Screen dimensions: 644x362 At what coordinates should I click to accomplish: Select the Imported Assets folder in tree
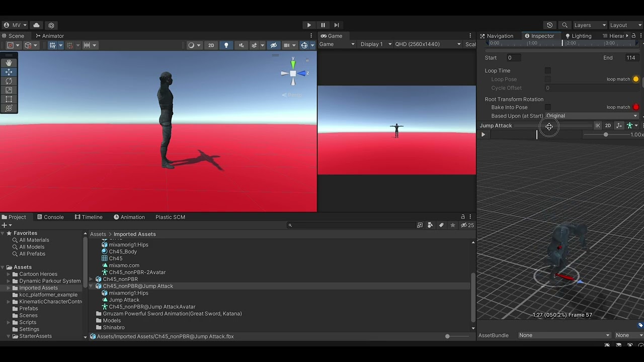(38, 288)
